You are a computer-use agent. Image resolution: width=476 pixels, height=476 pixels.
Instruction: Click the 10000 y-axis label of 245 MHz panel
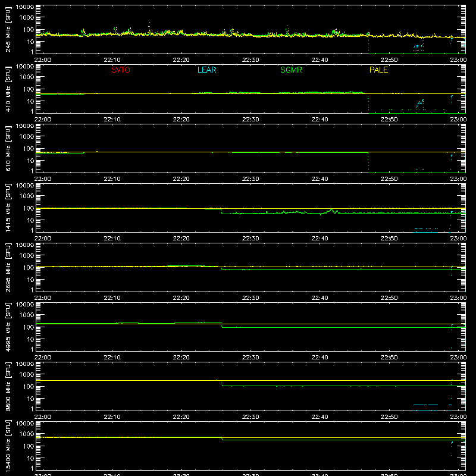click(x=25, y=7)
